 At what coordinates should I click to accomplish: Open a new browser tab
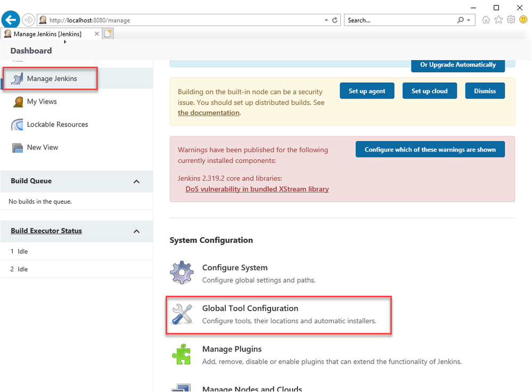tap(108, 34)
